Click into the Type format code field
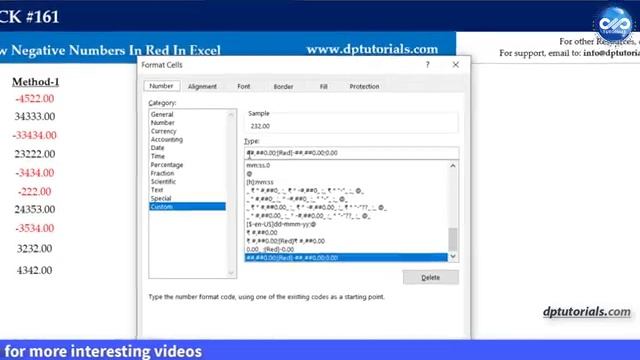This screenshot has width=640, height=360. pyautogui.click(x=351, y=153)
